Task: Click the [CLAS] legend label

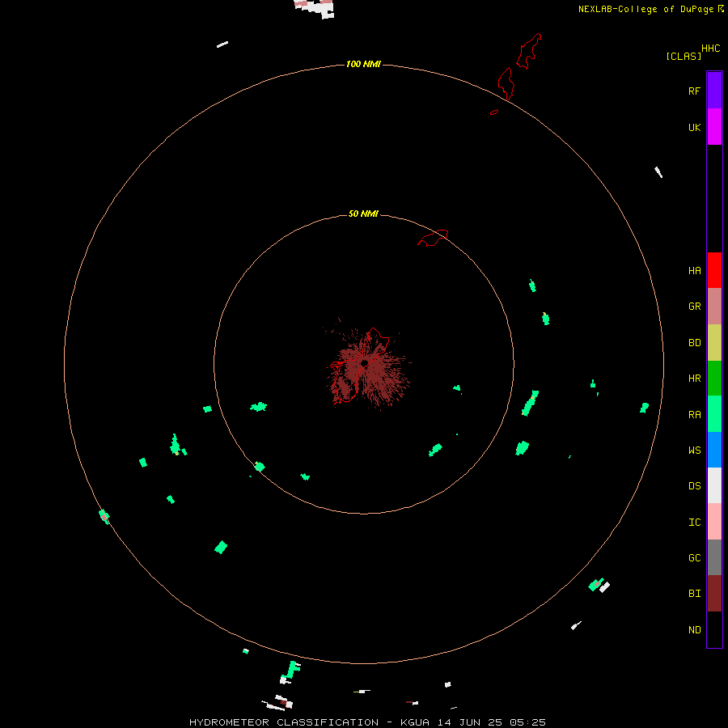Action: [x=684, y=56]
